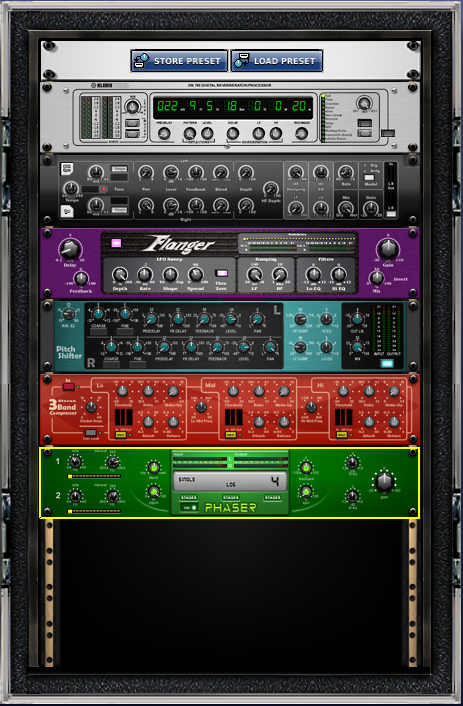Click the Flanger Delay knob

click(x=70, y=249)
